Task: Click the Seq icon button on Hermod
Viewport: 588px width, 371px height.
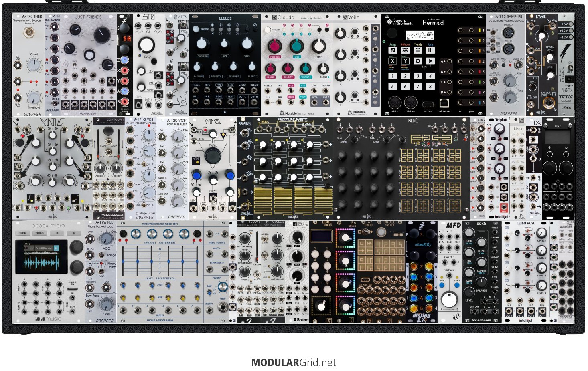Action: coord(430,50)
